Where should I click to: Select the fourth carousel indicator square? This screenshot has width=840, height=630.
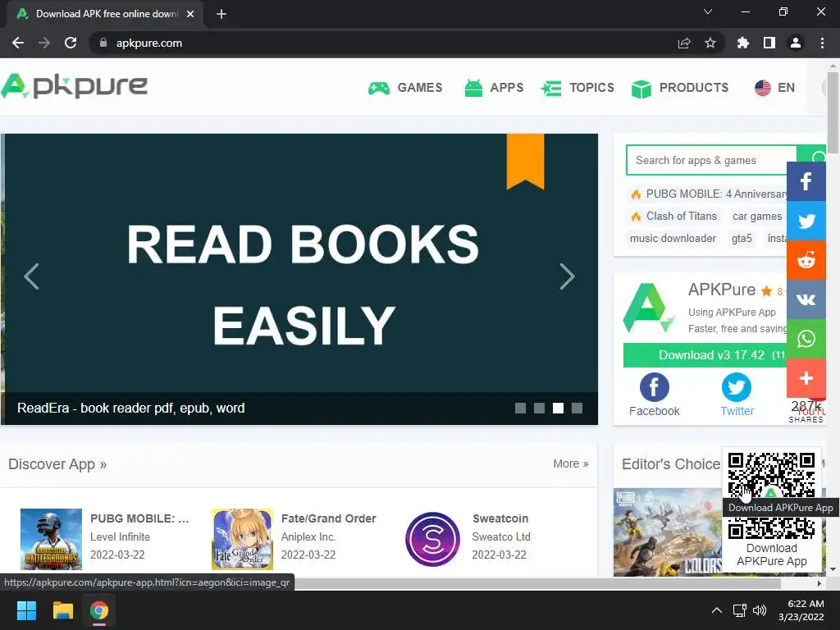click(577, 409)
